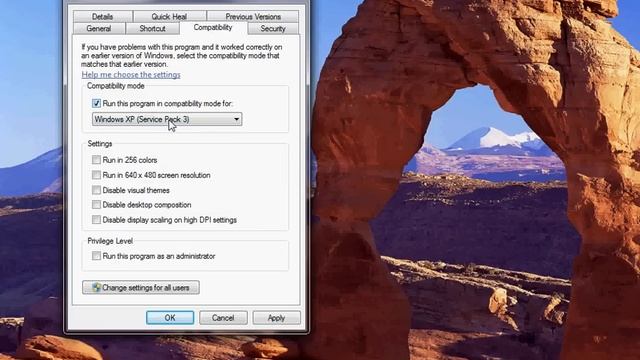Open the Windows XP (Service Pack 3) dropdown
Viewport: 640px width, 360px height.
click(x=167, y=119)
